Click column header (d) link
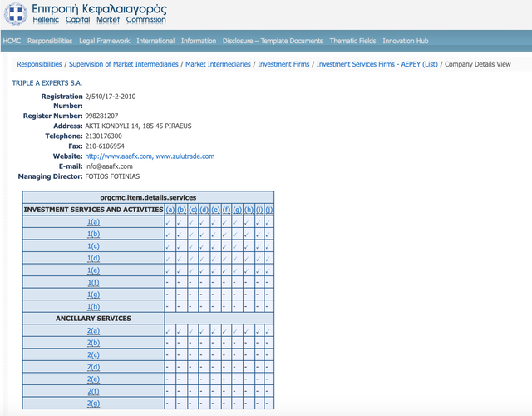 (x=204, y=210)
